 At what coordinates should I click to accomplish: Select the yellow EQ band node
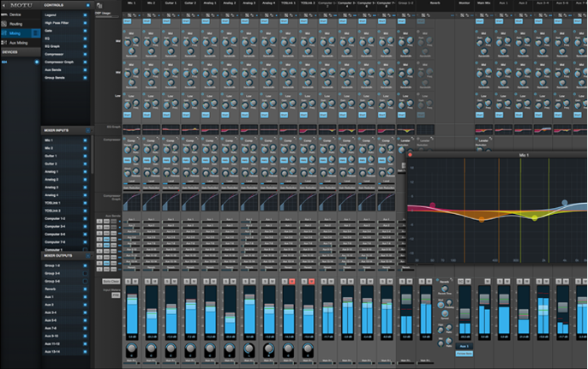point(534,217)
